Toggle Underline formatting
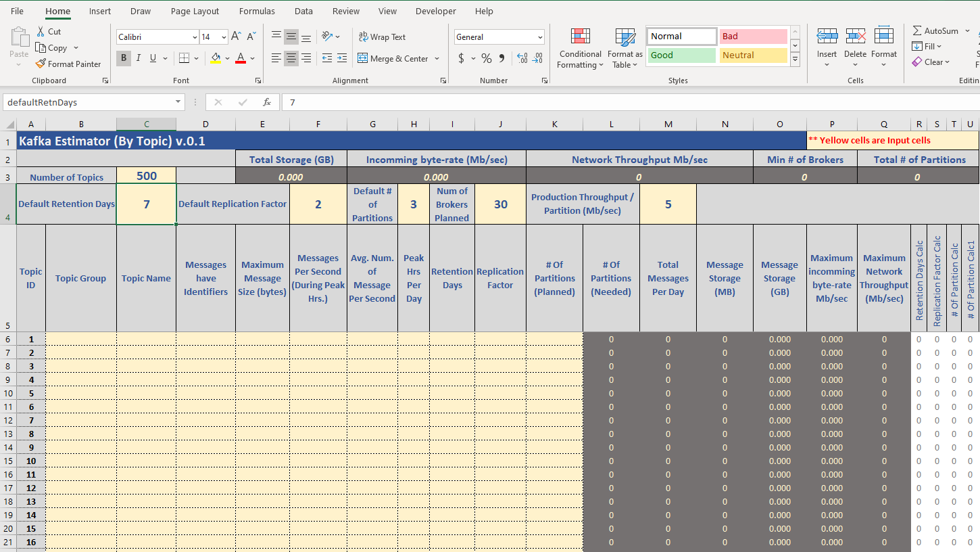This screenshot has height=552, width=980. pyautogui.click(x=153, y=58)
